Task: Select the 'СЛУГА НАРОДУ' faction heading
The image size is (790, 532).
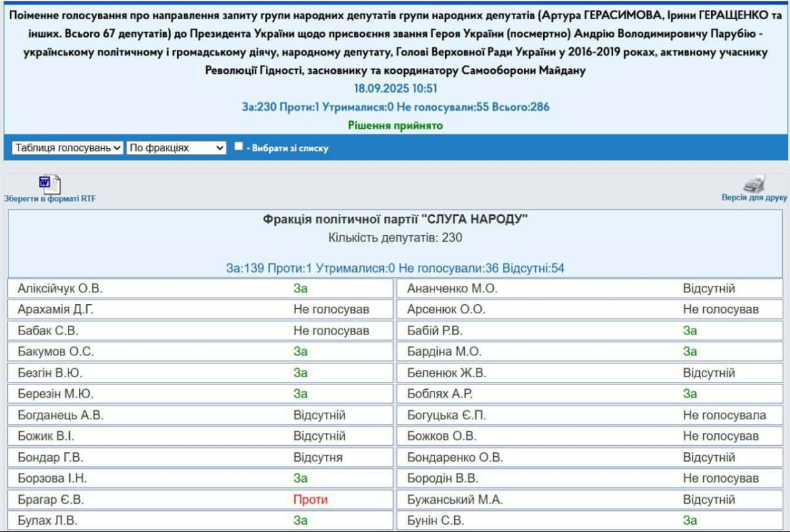Action: (x=395, y=219)
